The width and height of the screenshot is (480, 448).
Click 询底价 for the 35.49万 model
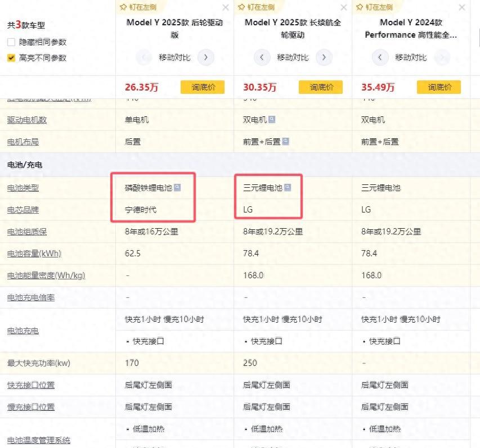[x=439, y=87]
